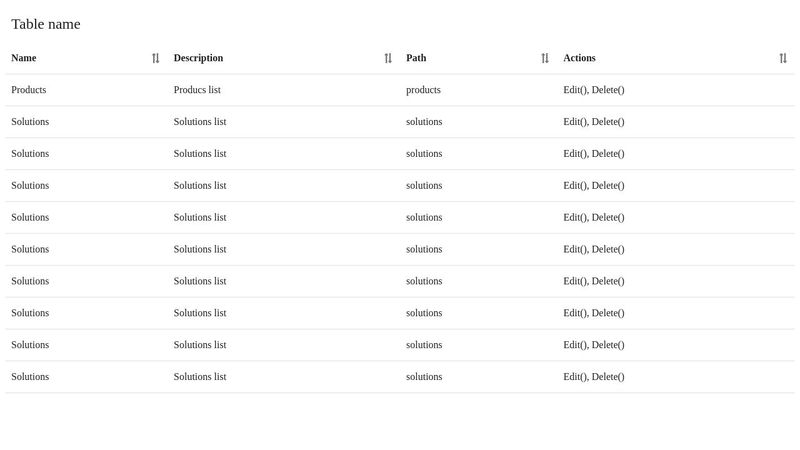
Task: Select "Solutions list" in the last row
Action: 200,377
